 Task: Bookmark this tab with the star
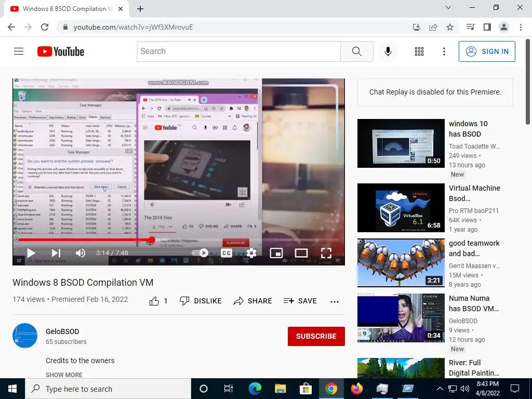[450, 27]
